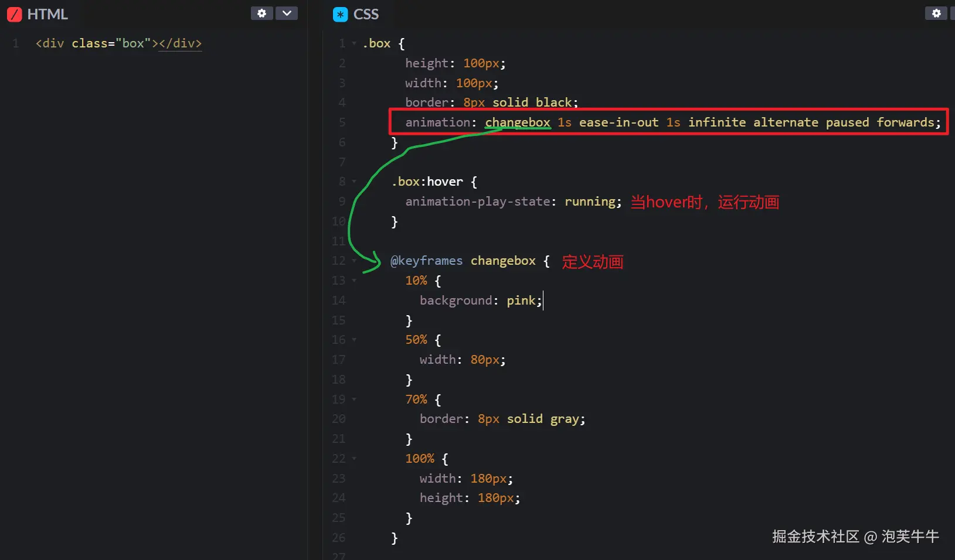Click the 'ease-in-out' timing value
The width and height of the screenshot is (955, 560).
619,122
